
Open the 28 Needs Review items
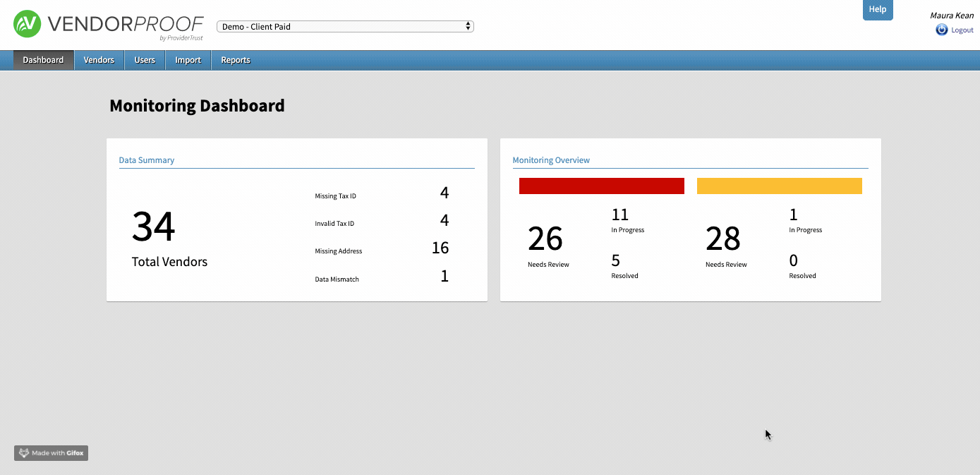coord(723,240)
